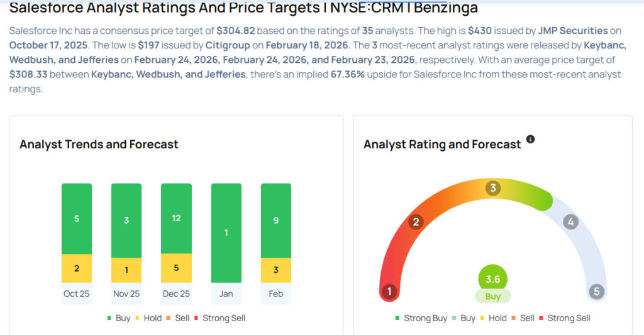Screen dimensions: 644x335
Task: Click gauge marker number 2
Action: (415, 221)
